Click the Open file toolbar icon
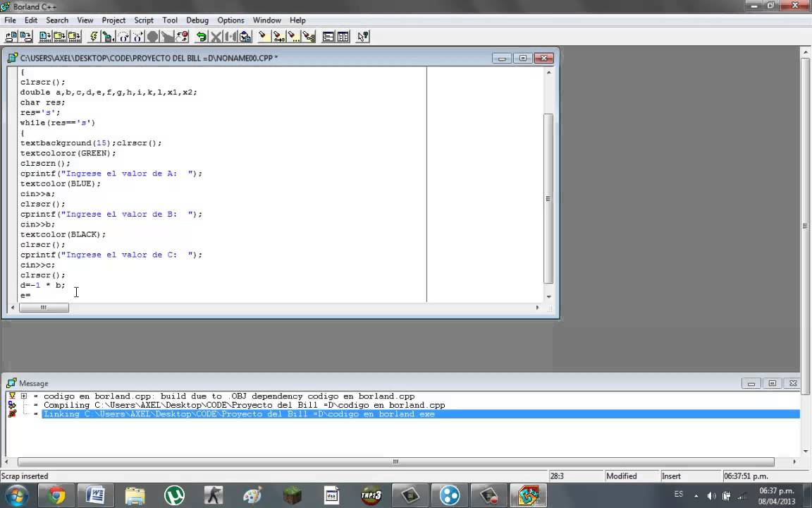This screenshot has width=812, height=508. 11,36
